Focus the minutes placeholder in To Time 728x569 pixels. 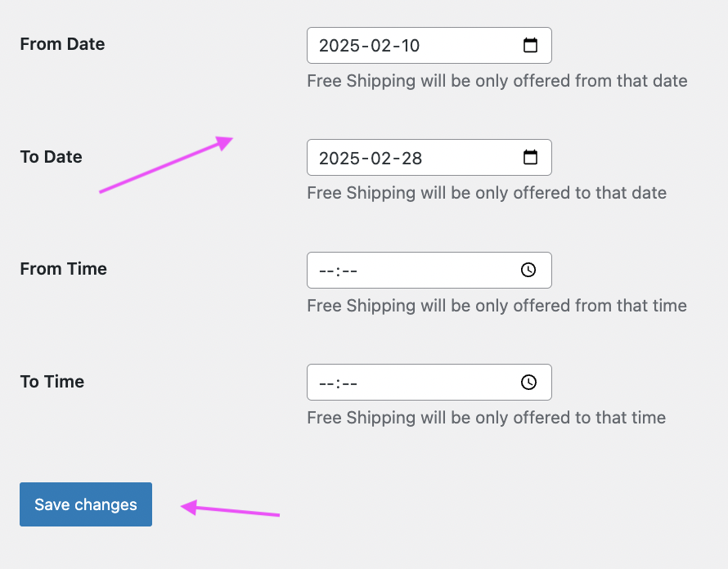click(350, 383)
